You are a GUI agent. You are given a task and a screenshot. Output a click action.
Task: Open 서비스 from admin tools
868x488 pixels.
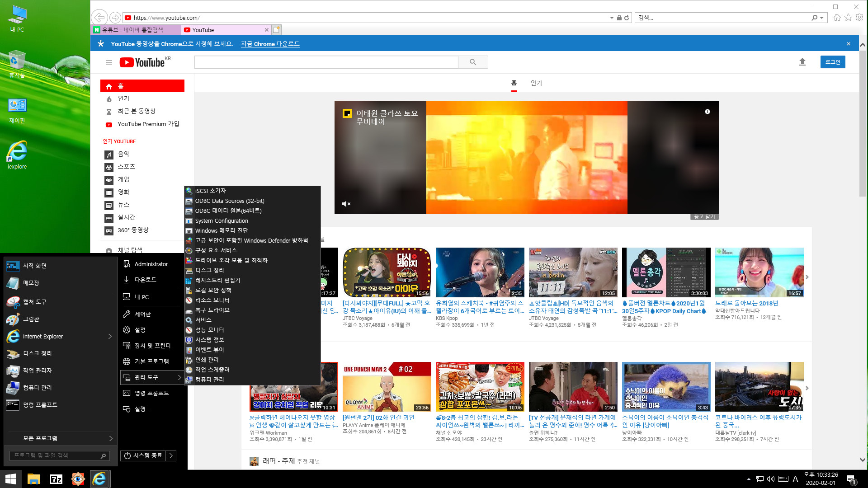(252, 320)
